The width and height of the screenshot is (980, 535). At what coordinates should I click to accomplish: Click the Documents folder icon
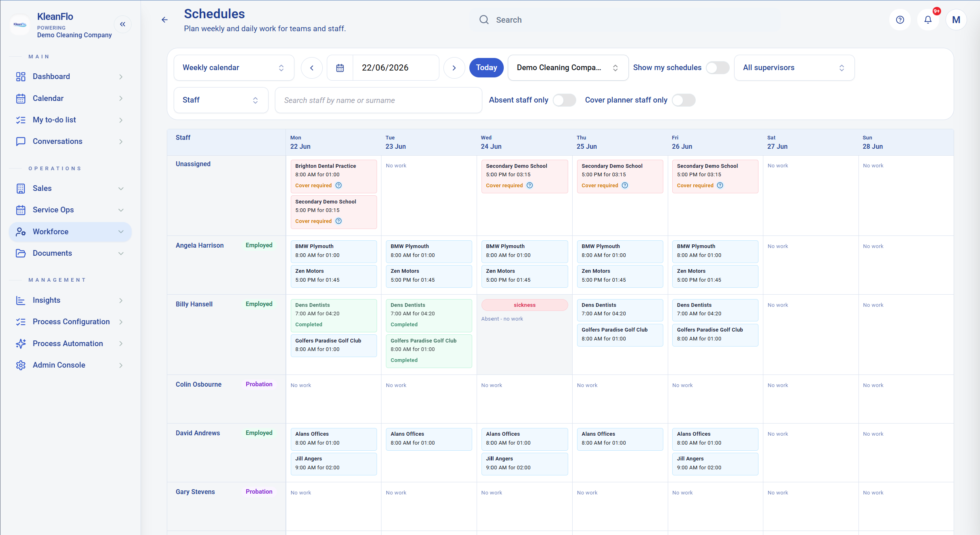[x=21, y=253]
